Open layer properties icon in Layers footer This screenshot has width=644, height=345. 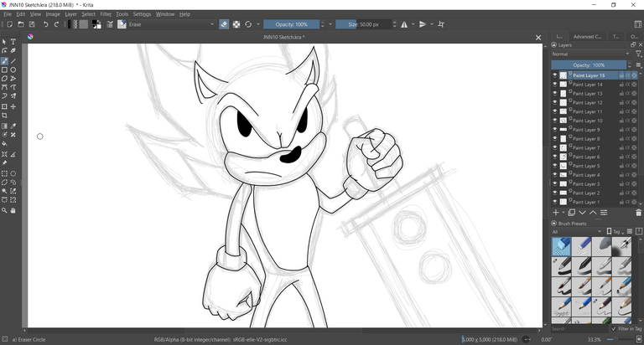point(604,213)
